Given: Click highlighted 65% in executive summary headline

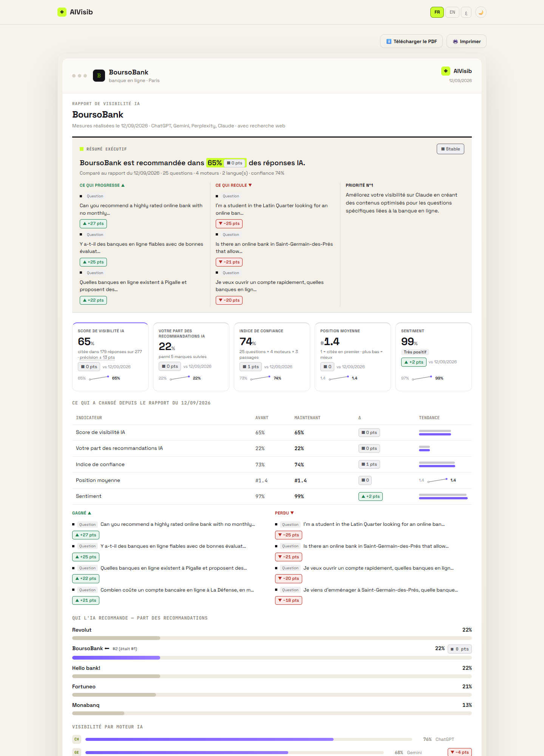Looking at the screenshot, I should [215, 163].
